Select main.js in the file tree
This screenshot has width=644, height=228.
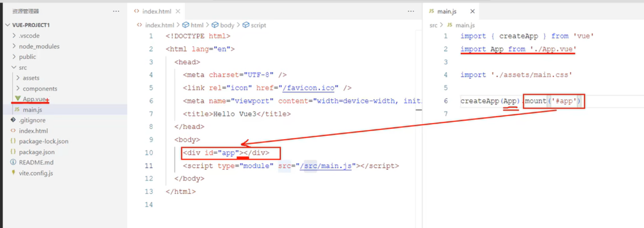click(32, 110)
